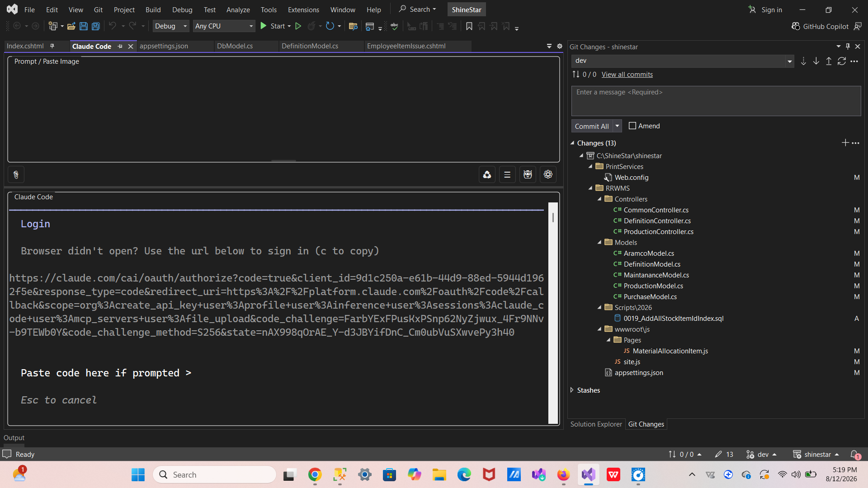Select MaterialAllocationItem.js in the changes list

pos(670,351)
